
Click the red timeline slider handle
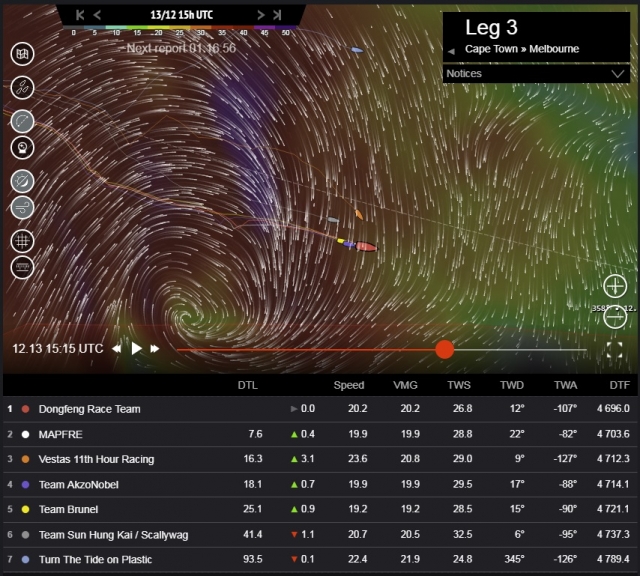[444, 349]
